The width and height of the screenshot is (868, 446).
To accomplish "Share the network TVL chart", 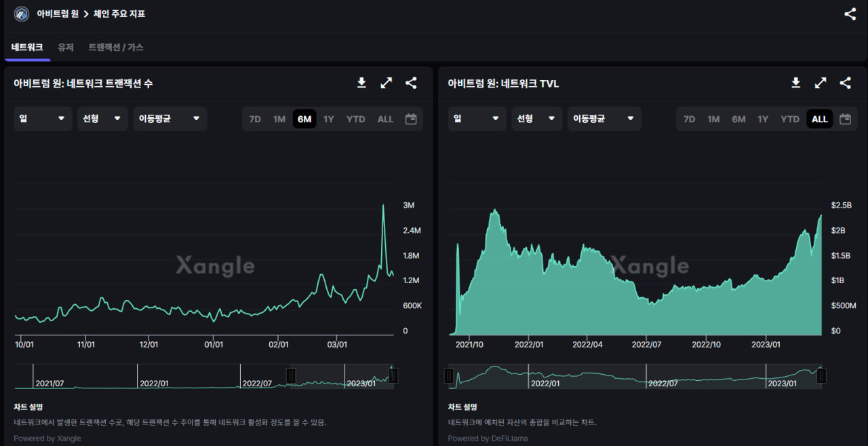I will pyautogui.click(x=845, y=83).
